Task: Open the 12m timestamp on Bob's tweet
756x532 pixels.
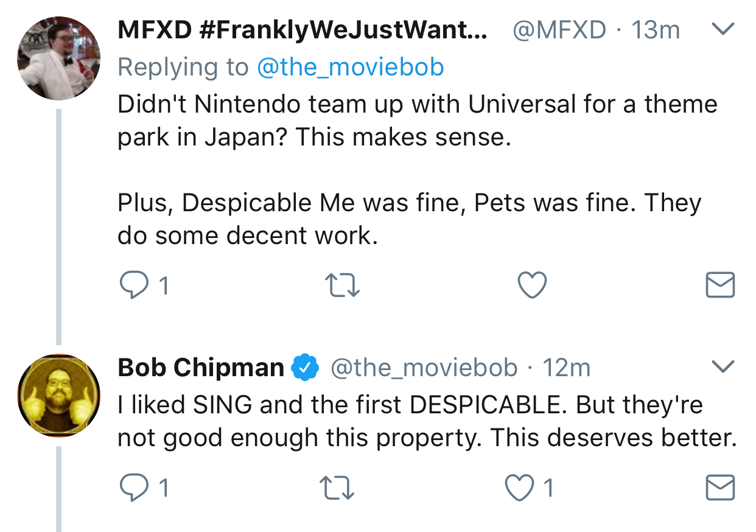Action: pyautogui.click(x=566, y=367)
